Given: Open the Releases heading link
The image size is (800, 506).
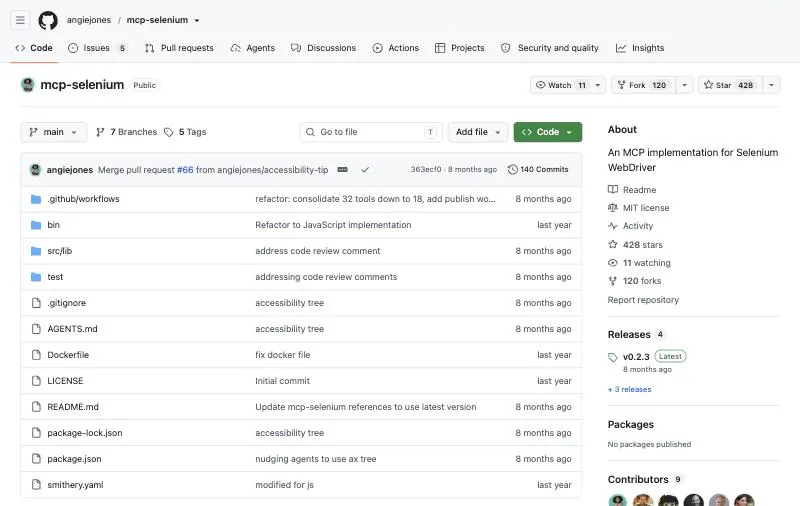Looking at the screenshot, I should (x=636, y=335).
